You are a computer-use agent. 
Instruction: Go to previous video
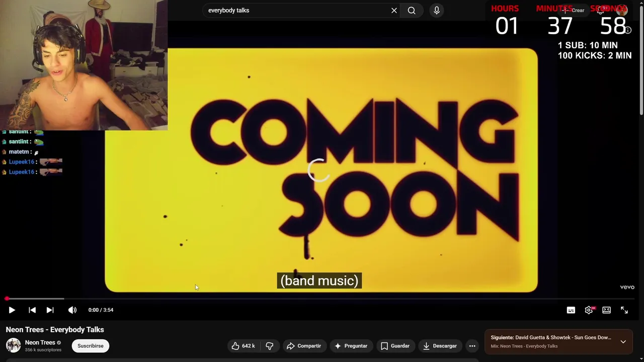[x=32, y=310]
